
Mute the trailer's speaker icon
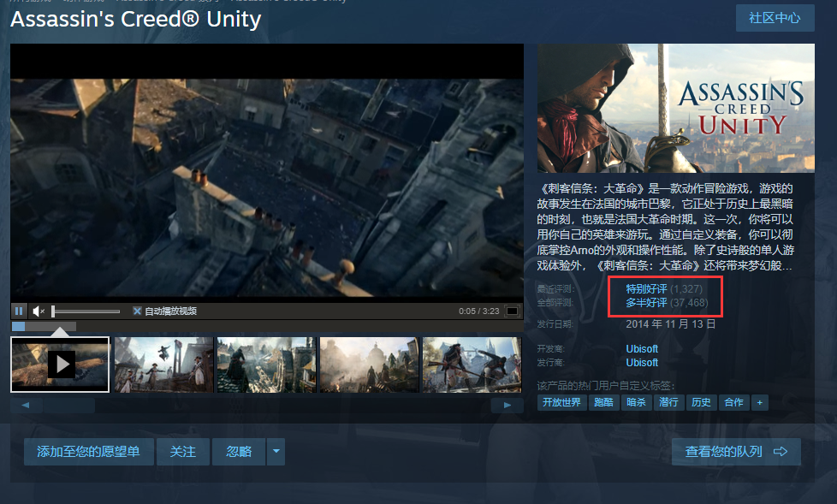point(39,311)
